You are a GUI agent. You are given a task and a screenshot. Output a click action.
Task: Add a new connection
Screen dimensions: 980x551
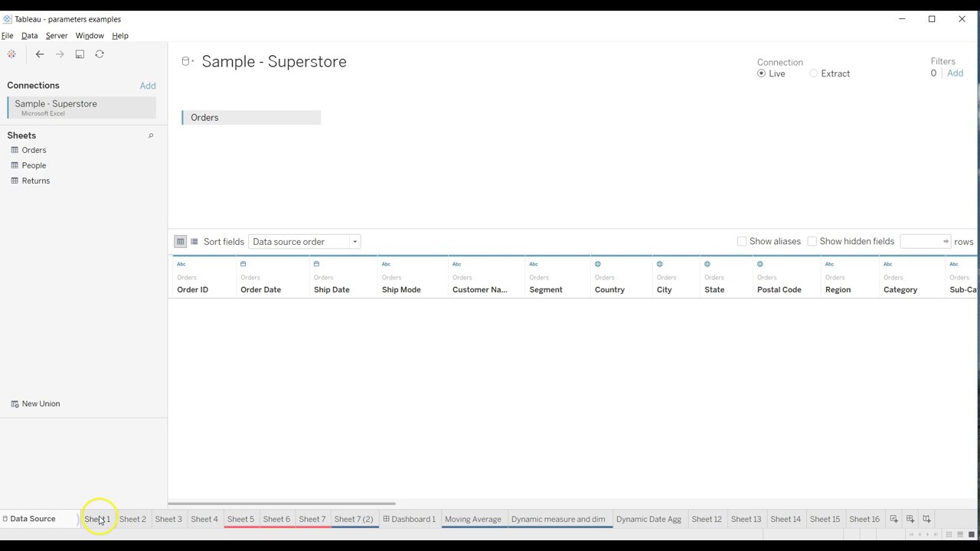tap(148, 86)
